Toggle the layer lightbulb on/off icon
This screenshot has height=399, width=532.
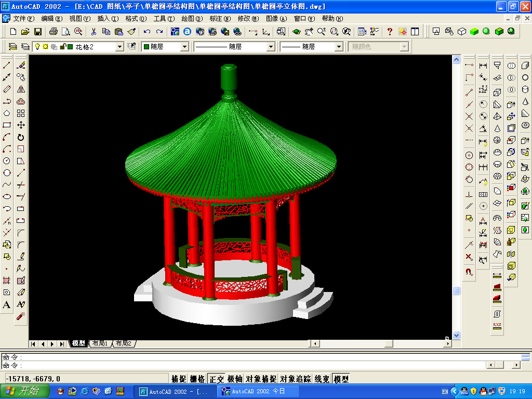(37, 46)
